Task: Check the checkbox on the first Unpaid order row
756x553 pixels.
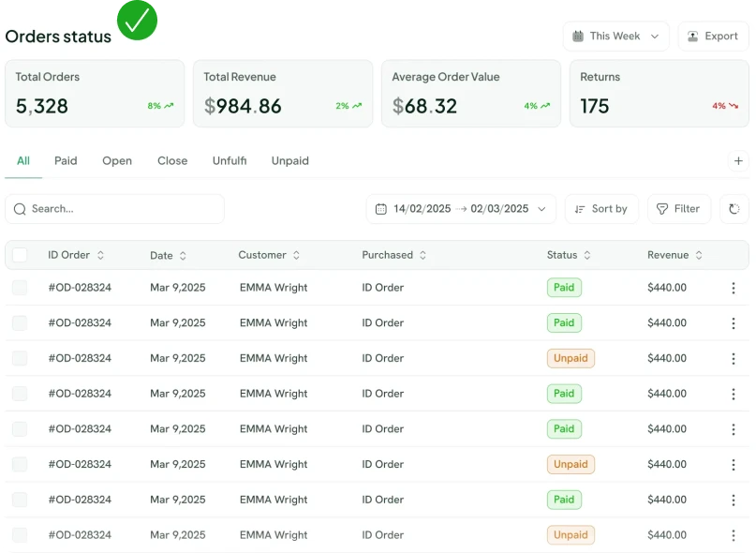Action: (20, 358)
